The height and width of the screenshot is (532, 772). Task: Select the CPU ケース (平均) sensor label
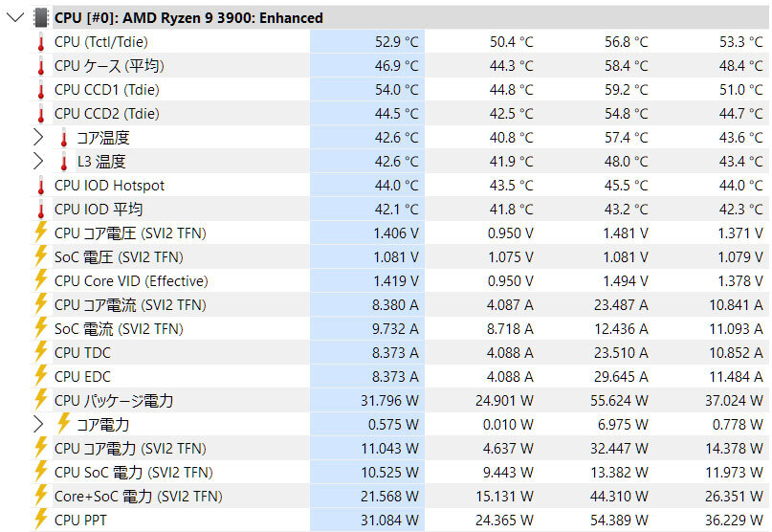pos(109,65)
